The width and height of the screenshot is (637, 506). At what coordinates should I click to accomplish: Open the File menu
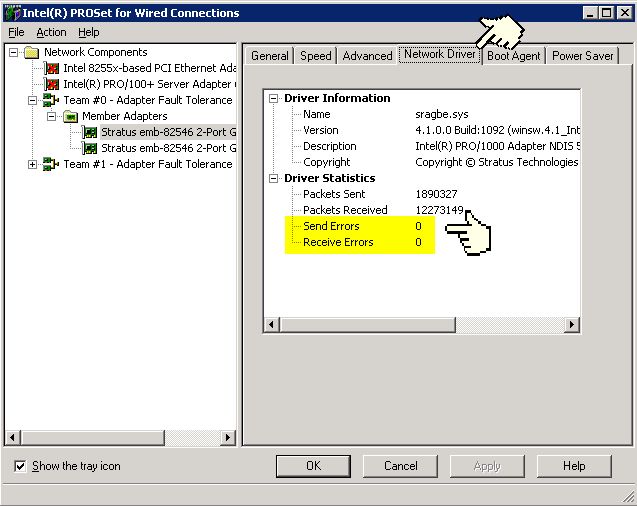click(x=16, y=32)
